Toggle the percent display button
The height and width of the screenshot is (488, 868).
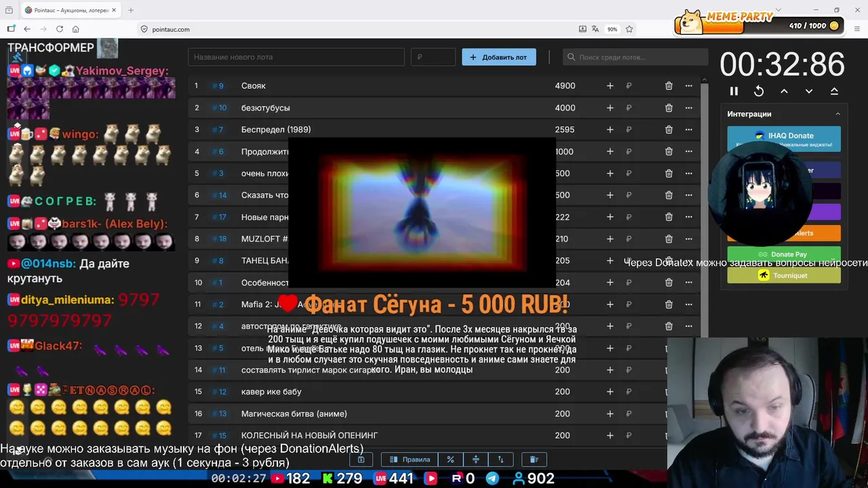[450, 460]
